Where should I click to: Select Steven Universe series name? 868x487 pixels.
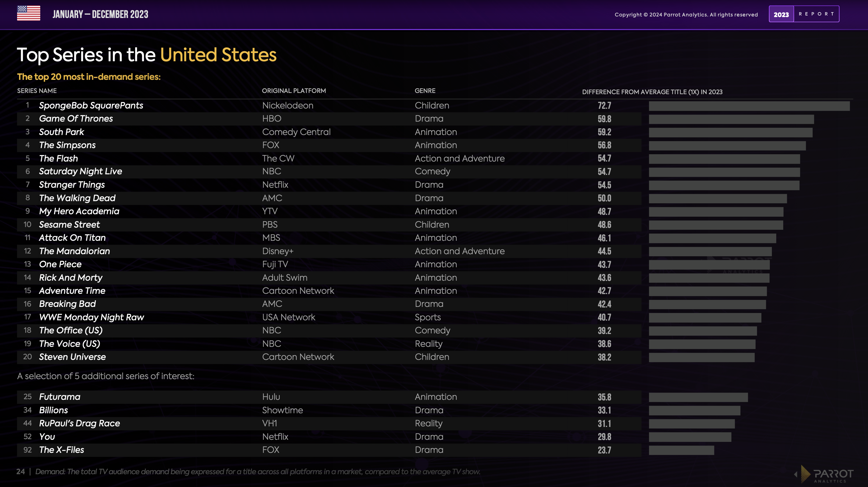(73, 357)
